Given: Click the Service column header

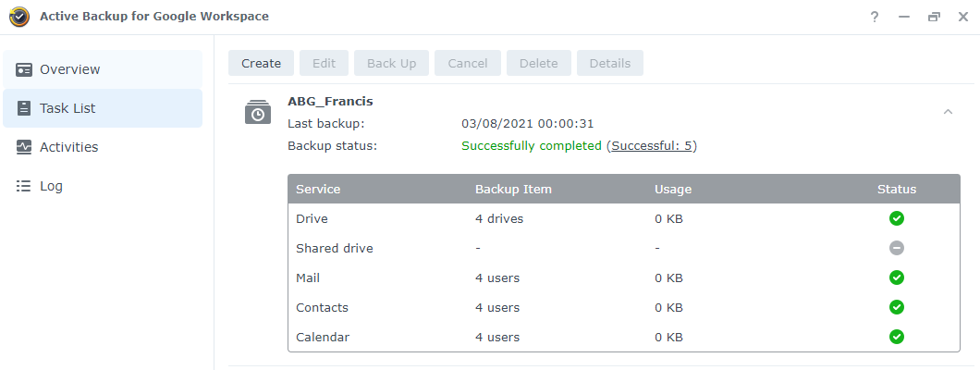Looking at the screenshot, I should [318, 190].
